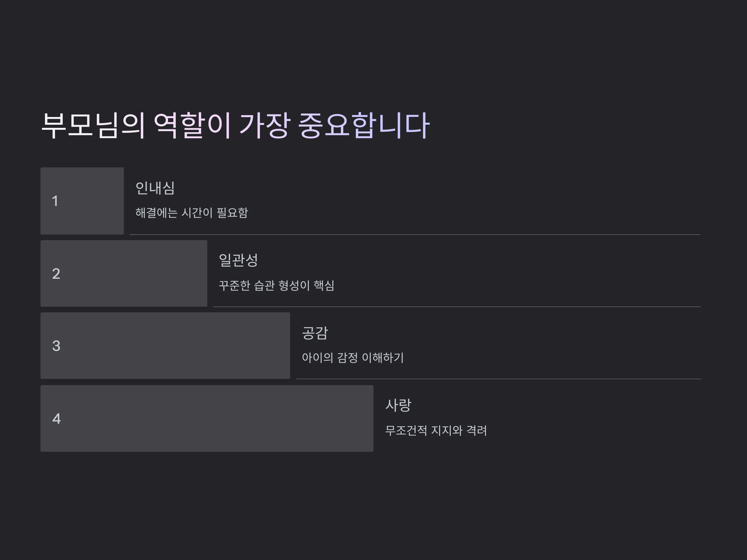Select the number 3 step block
This screenshot has height=560, width=747.
[x=165, y=346]
